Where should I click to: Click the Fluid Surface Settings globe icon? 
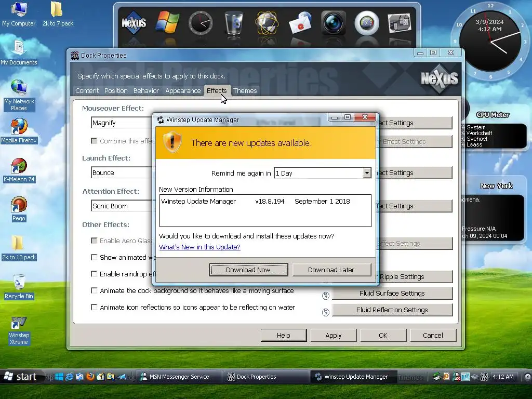326,296
